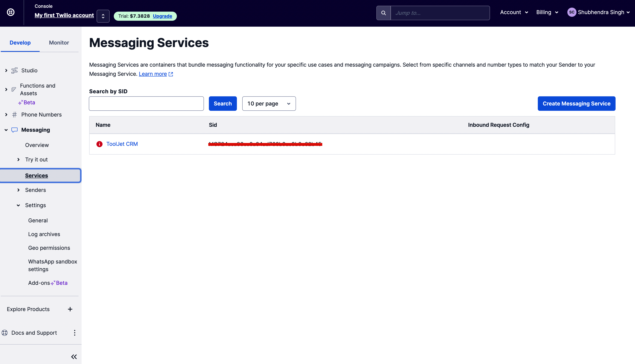Click the Functions and Assets icon in sidebar
The width and height of the screenshot is (635, 364).
point(14,89)
